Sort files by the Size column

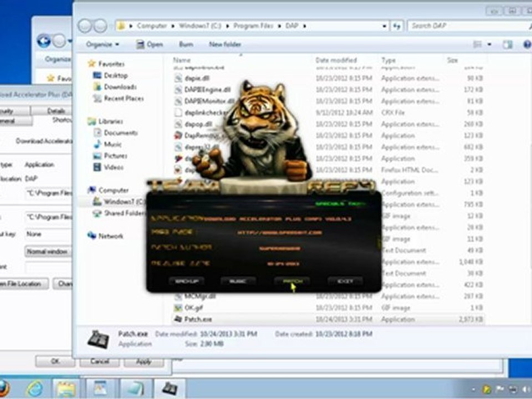pos(452,60)
